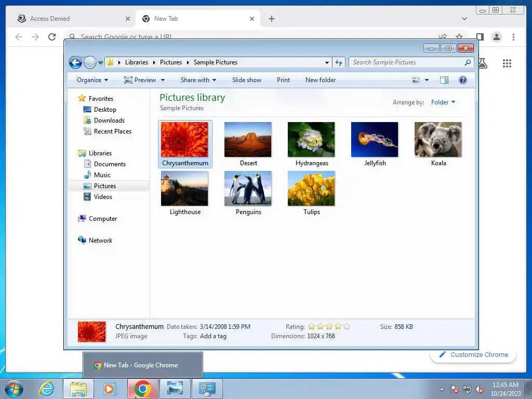This screenshot has width=532, height=399.
Task: Expand address bar previous locations dropdown
Action: [327, 62]
